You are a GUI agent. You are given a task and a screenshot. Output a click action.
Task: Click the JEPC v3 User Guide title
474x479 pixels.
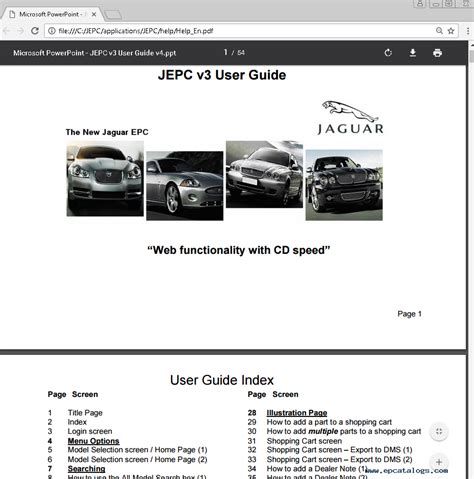click(x=222, y=75)
